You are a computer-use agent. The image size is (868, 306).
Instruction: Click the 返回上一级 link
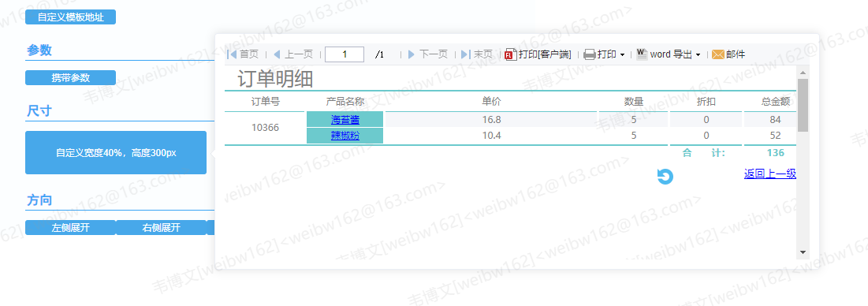pyautogui.click(x=770, y=174)
